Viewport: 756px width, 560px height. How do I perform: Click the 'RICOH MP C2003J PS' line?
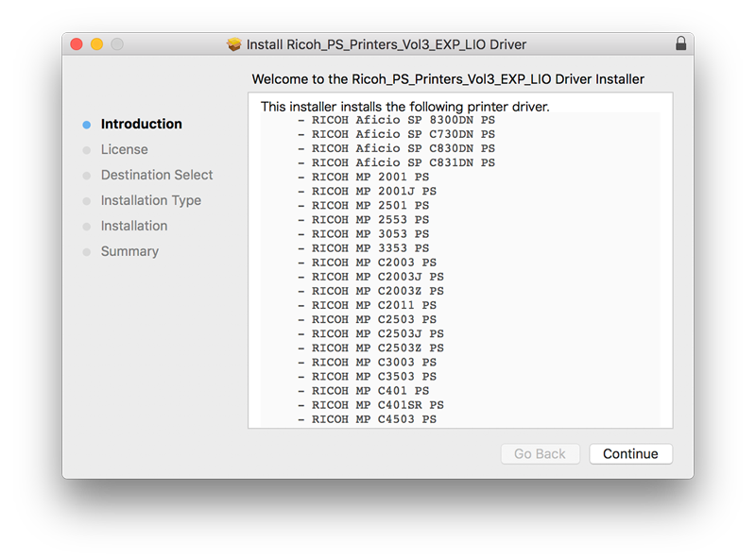370,277
